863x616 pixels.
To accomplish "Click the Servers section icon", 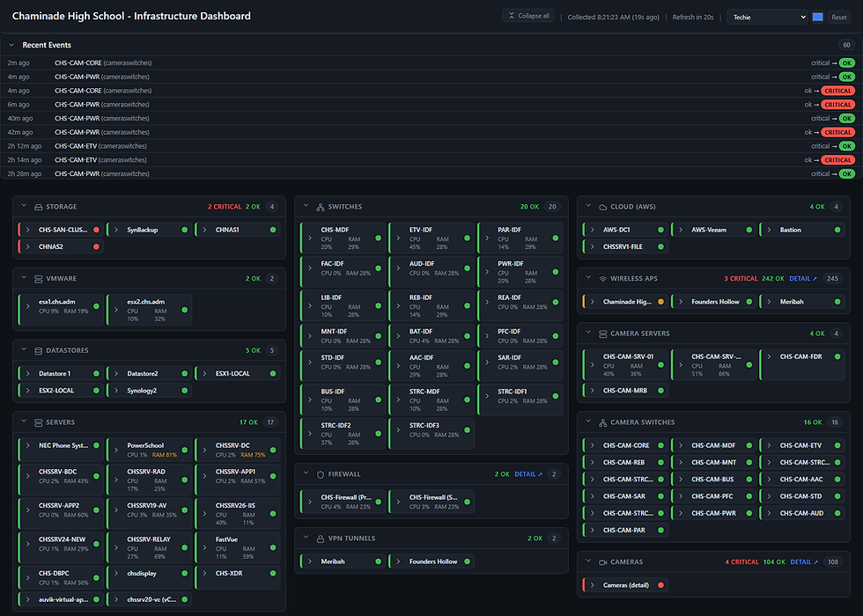I will click(39, 423).
